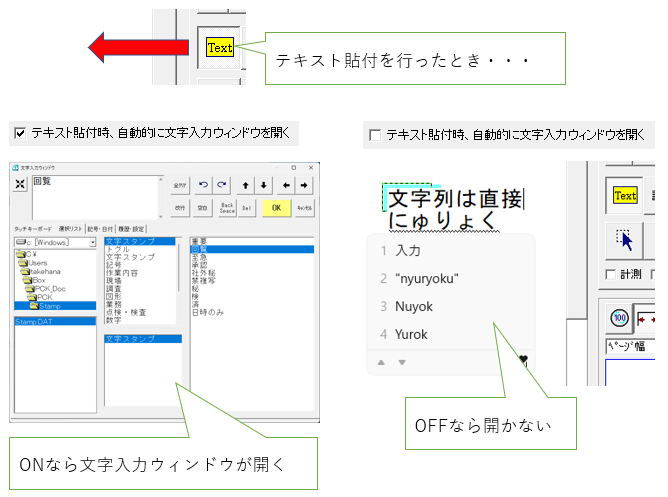Tick the 計測 checkbox
This screenshot has width=668, height=497.
click(x=610, y=274)
